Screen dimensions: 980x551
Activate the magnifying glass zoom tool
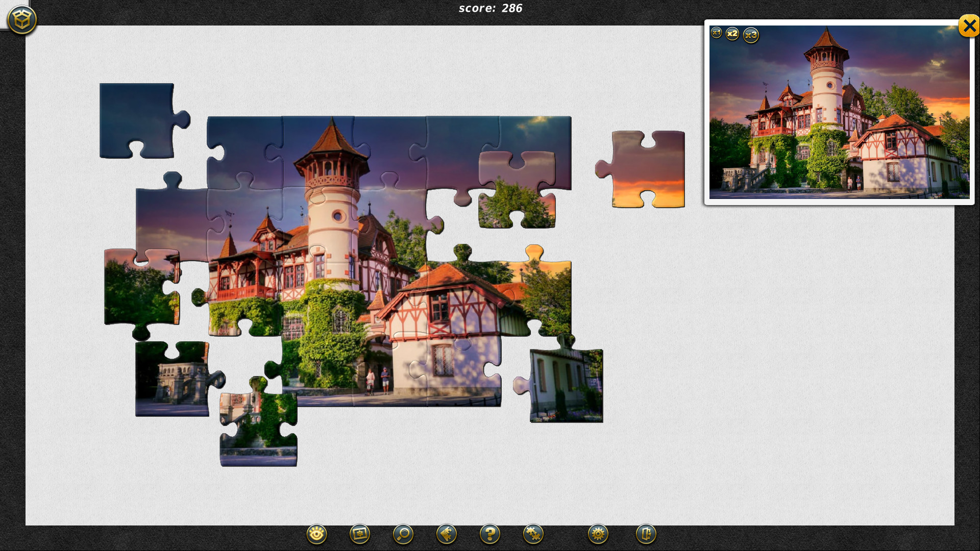pos(403,534)
